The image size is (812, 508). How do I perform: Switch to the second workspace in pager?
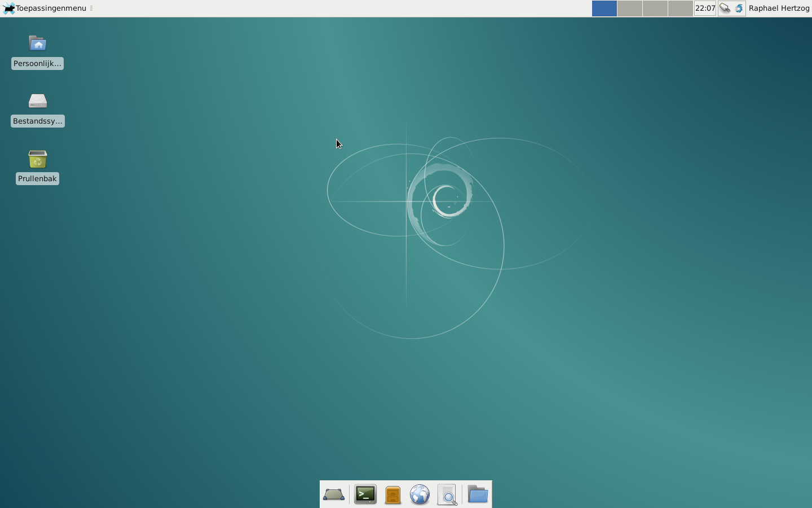[630, 8]
